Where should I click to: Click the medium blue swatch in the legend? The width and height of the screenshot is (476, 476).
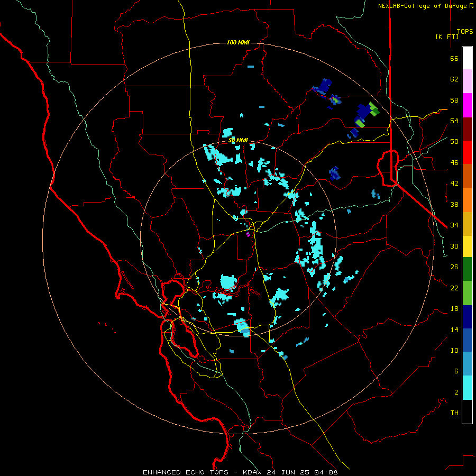coord(467,340)
